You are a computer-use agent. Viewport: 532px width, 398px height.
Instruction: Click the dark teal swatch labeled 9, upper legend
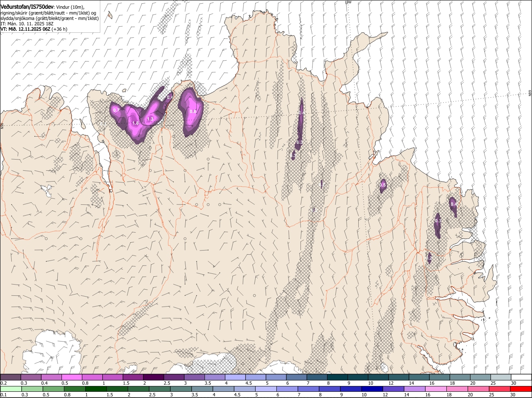[358, 377]
